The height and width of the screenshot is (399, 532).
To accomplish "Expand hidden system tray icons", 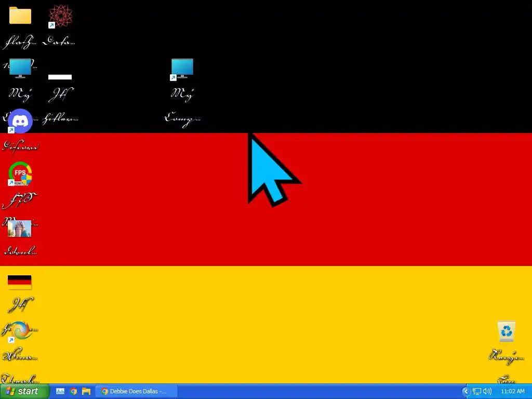I will [466, 392].
